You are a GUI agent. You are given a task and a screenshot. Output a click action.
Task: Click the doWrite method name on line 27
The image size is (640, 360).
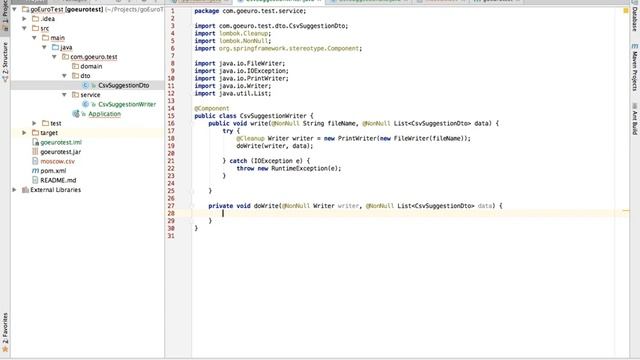pyautogui.click(x=266, y=206)
